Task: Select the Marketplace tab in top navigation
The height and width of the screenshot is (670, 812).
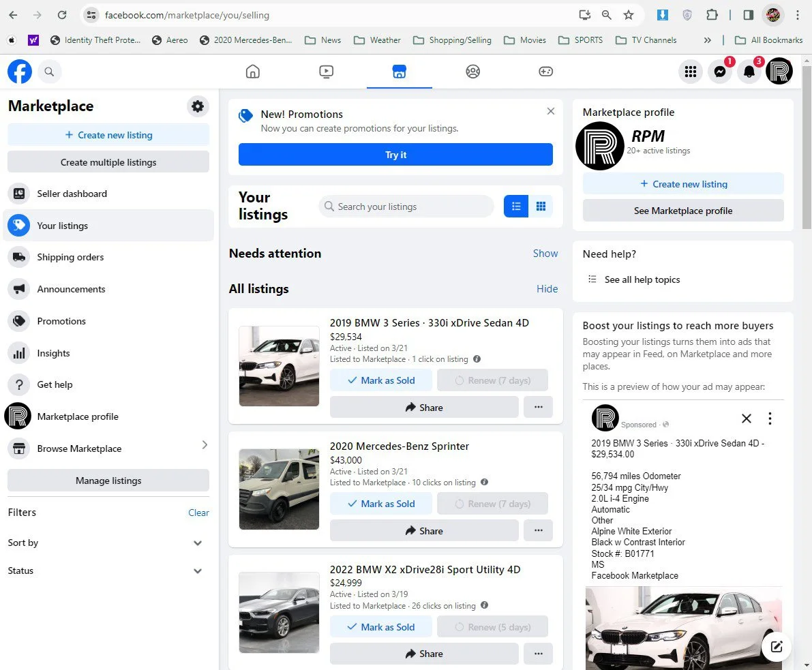Action: point(400,72)
